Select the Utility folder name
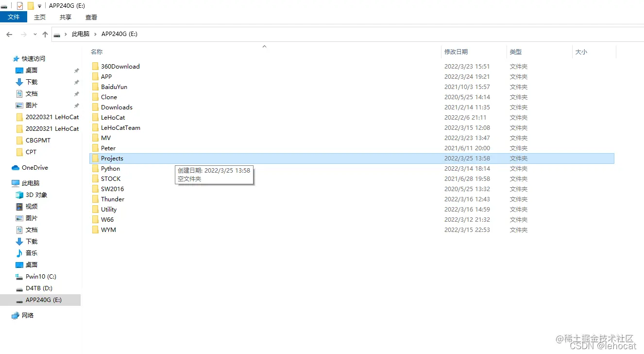This screenshot has width=644, height=354. 109,209
